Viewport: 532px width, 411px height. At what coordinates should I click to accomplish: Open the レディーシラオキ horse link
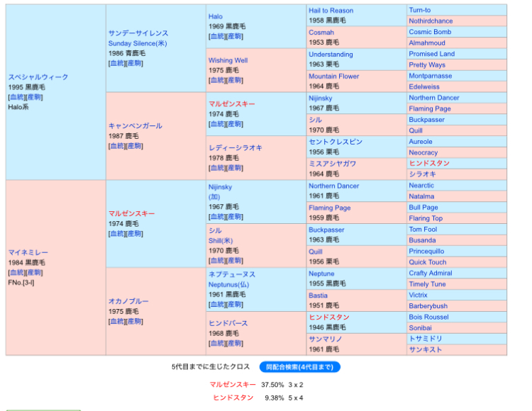pos(235,147)
